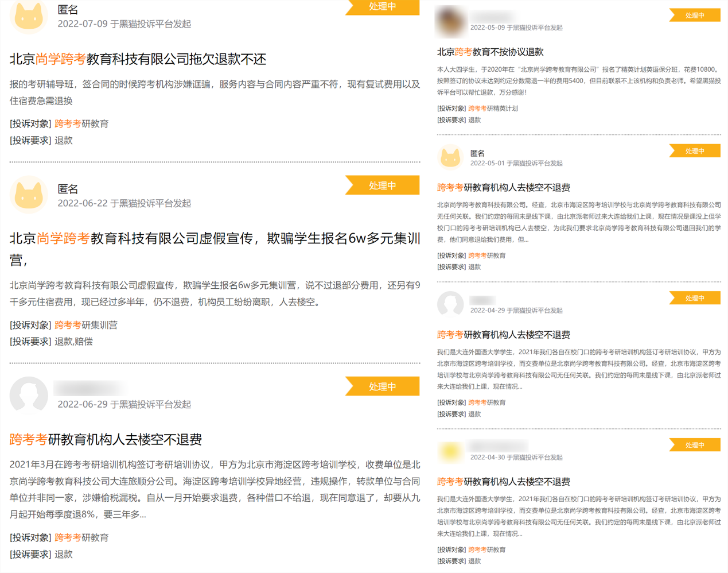The height and width of the screenshot is (573, 728).
Task: Click the complaint target 跨考考研集训营
Action: pyautogui.click(x=85, y=325)
